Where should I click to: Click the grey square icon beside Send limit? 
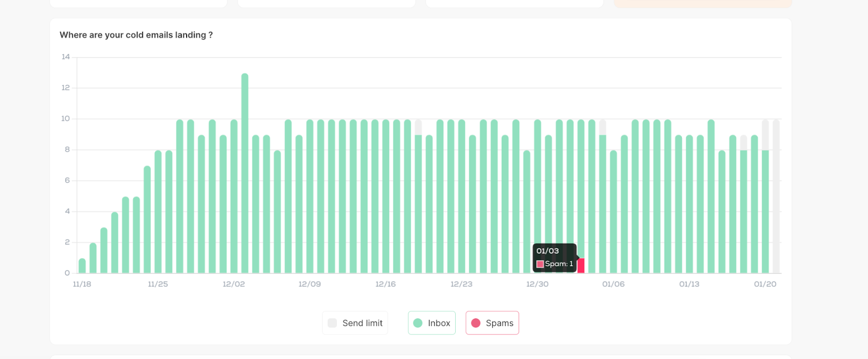(333, 323)
